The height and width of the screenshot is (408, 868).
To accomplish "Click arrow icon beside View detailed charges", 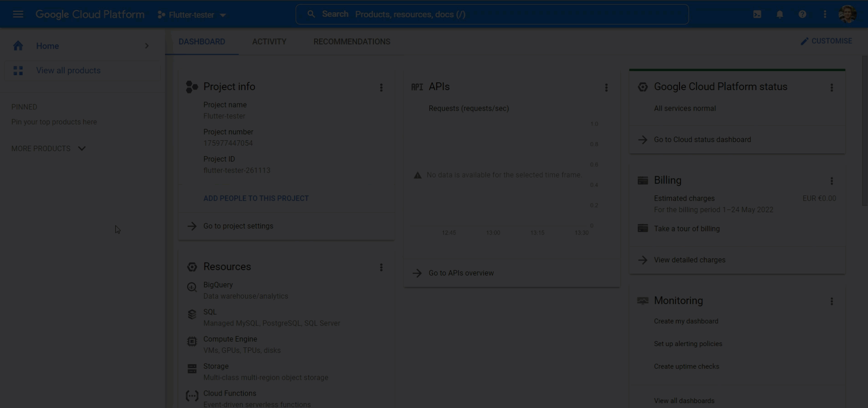I will tap(643, 260).
